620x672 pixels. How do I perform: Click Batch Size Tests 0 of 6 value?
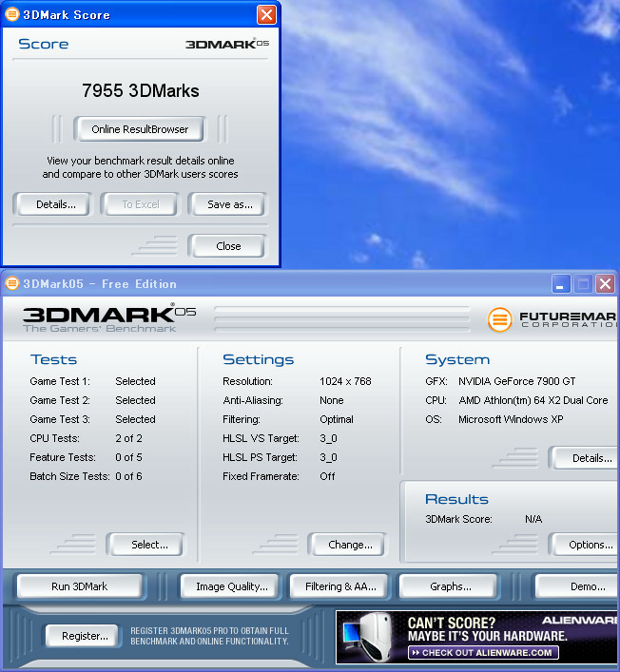point(128,476)
